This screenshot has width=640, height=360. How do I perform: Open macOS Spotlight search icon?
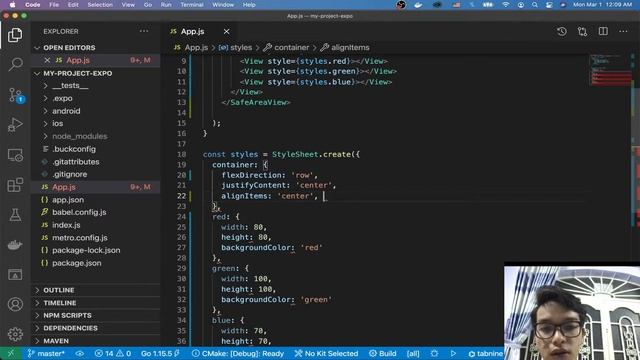[535, 5]
